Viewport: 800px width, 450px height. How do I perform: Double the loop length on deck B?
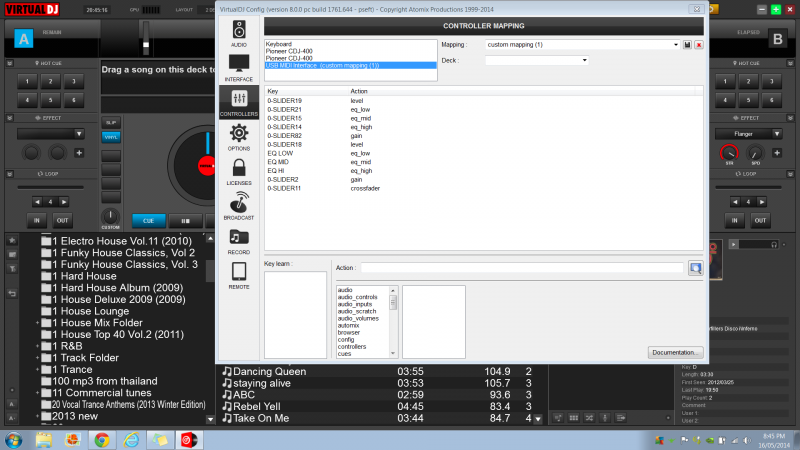pyautogui.click(x=761, y=202)
